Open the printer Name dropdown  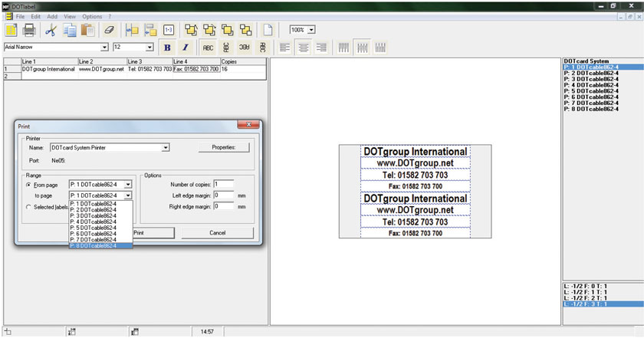coord(165,147)
